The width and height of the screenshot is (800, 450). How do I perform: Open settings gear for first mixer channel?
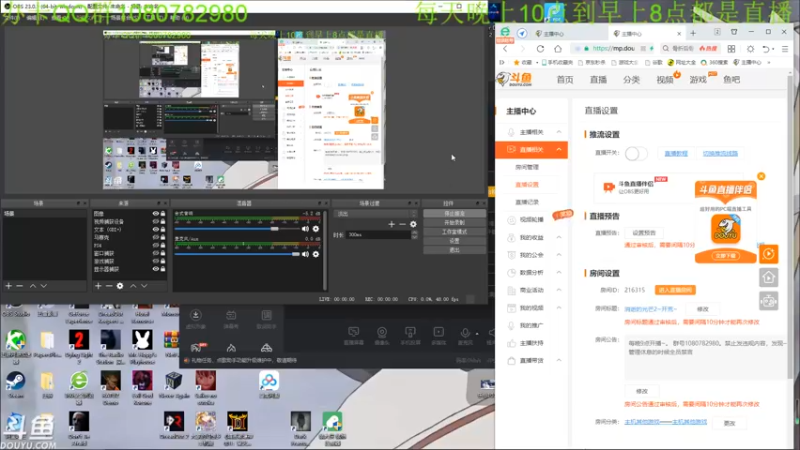pyautogui.click(x=316, y=229)
